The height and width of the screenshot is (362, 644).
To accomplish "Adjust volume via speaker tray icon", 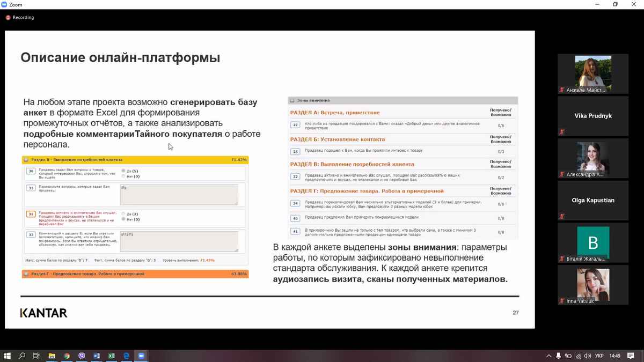I will click(x=586, y=356).
